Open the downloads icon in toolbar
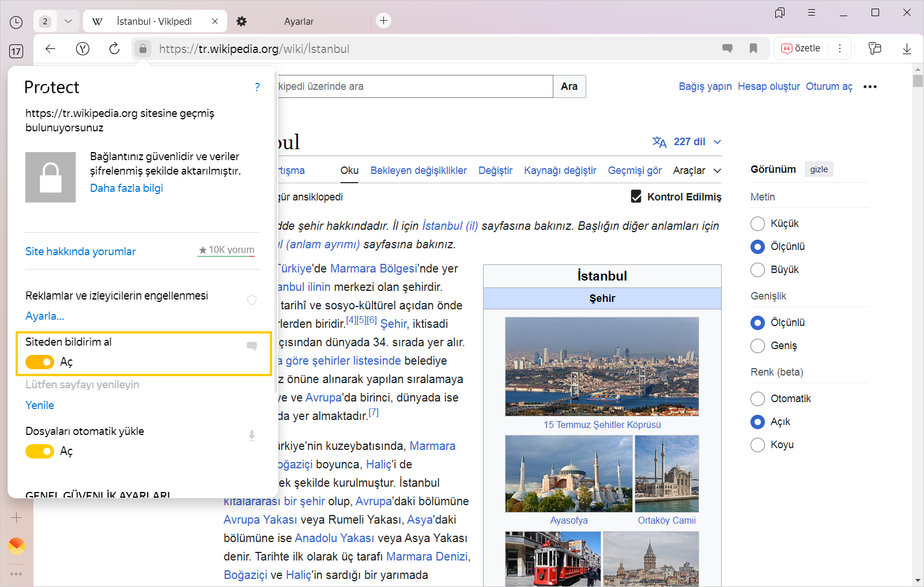The height and width of the screenshot is (587, 924). [x=906, y=49]
